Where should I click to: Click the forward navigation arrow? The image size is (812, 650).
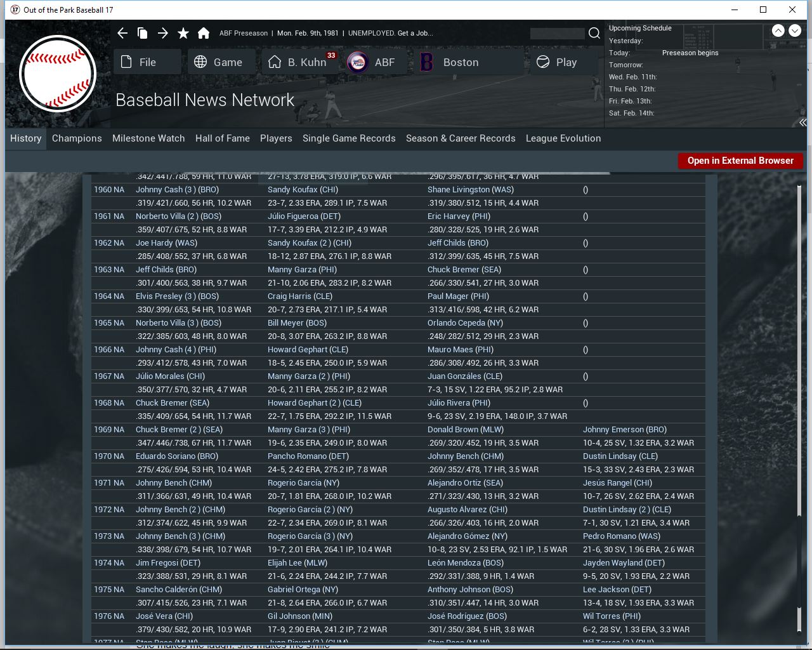click(x=163, y=33)
